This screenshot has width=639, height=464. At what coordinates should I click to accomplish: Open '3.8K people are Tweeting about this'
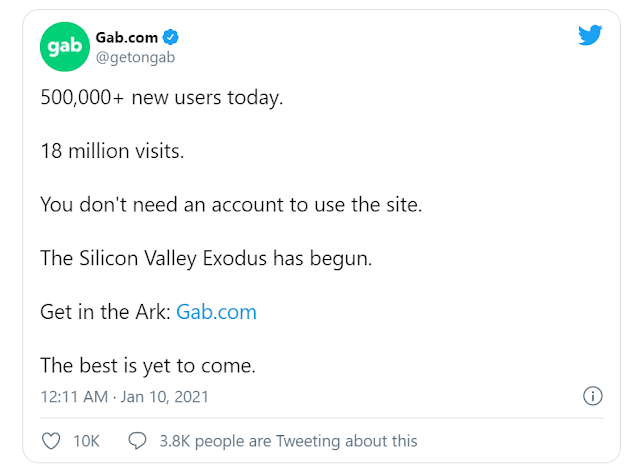coord(288,441)
